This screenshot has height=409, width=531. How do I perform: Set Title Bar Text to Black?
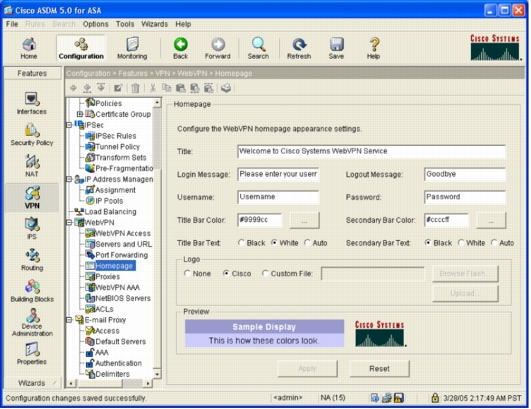[241, 243]
